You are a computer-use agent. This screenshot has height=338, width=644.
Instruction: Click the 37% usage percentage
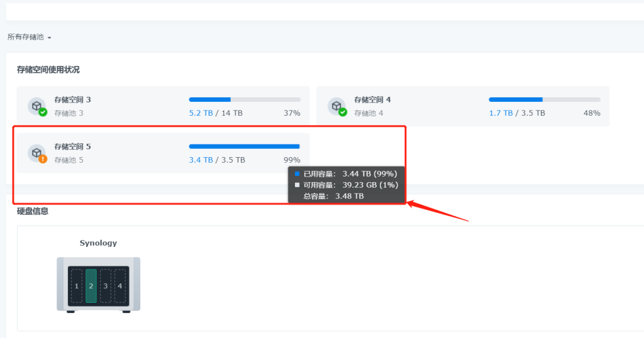point(292,113)
